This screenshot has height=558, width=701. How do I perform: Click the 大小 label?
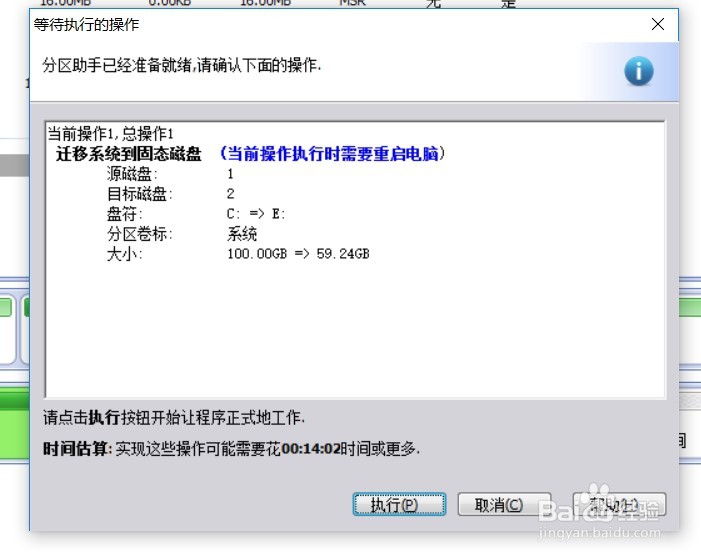tap(124, 254)
